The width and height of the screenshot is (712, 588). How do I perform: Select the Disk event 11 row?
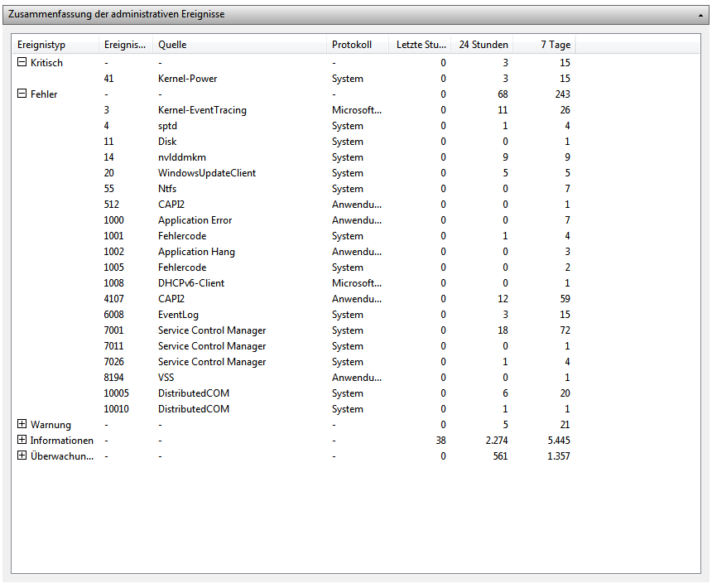click(294, 142)
